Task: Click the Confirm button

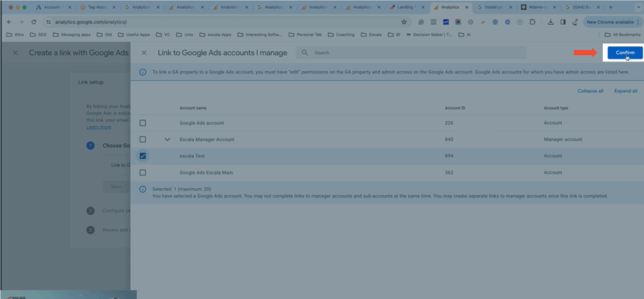Action: click(x=625, y=53)
